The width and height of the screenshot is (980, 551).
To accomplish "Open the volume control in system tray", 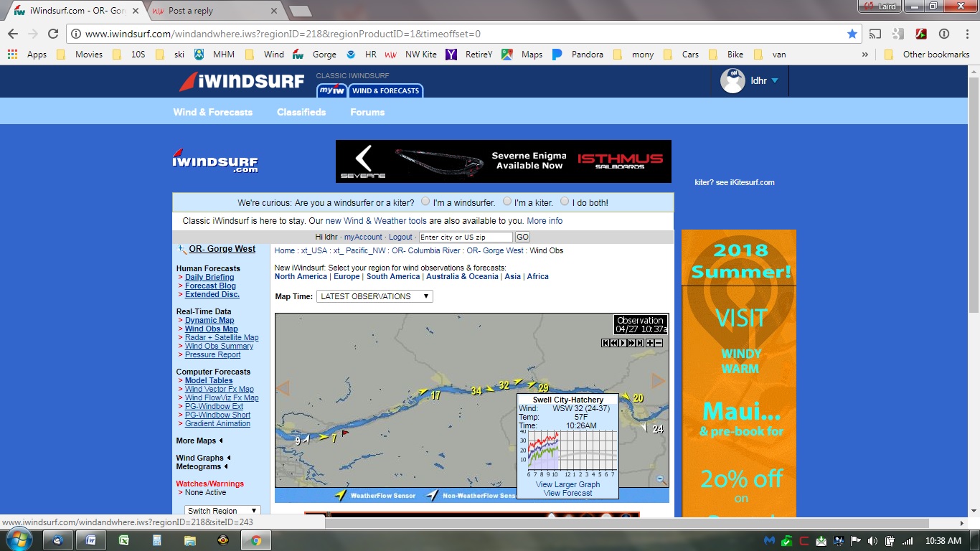I will tap(872, 540).
